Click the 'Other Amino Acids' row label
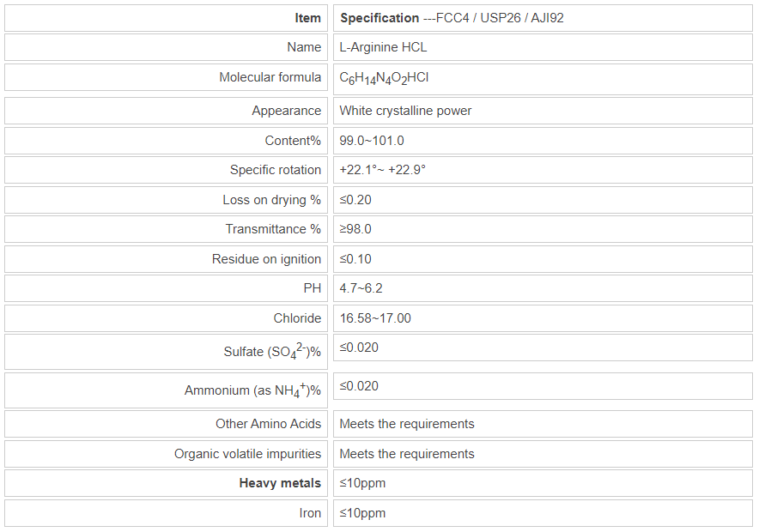The image size is (759, 532). coord(268,424)
